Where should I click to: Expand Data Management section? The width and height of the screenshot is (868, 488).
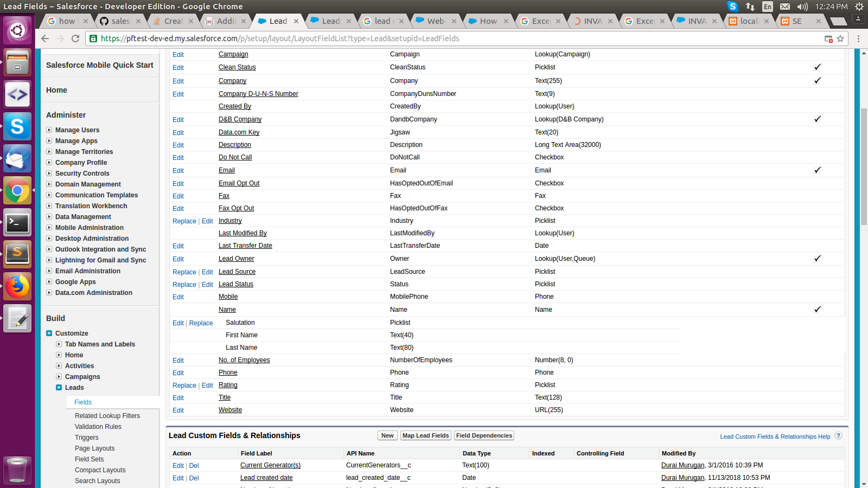[49, 217]
